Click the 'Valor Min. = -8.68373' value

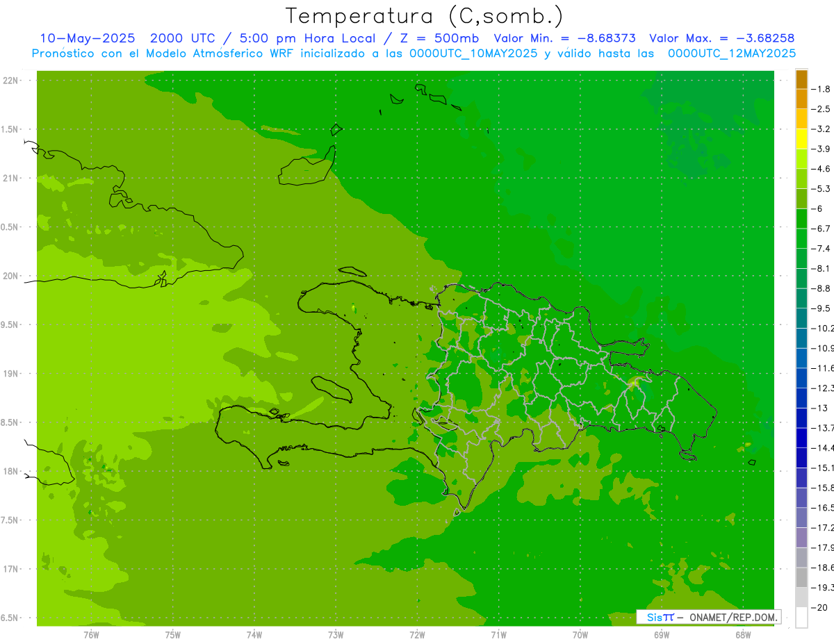coord(564,38)
